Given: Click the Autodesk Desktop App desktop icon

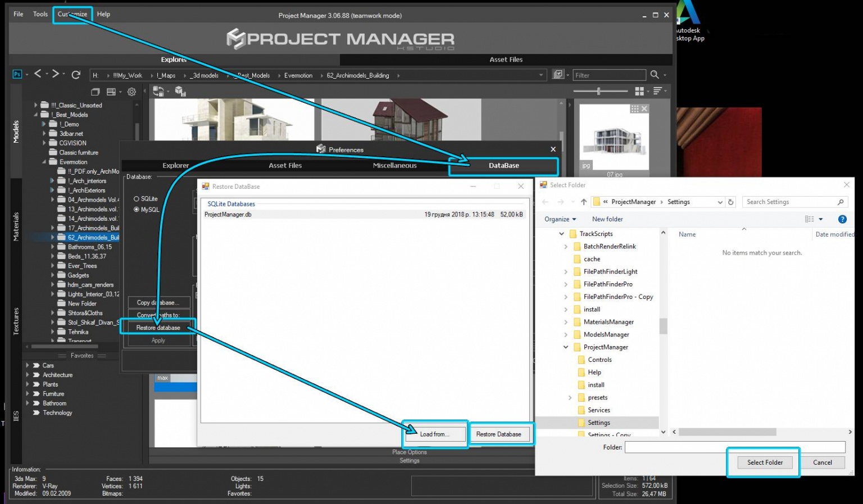Looking at the screenshot, I should point(690,21).
